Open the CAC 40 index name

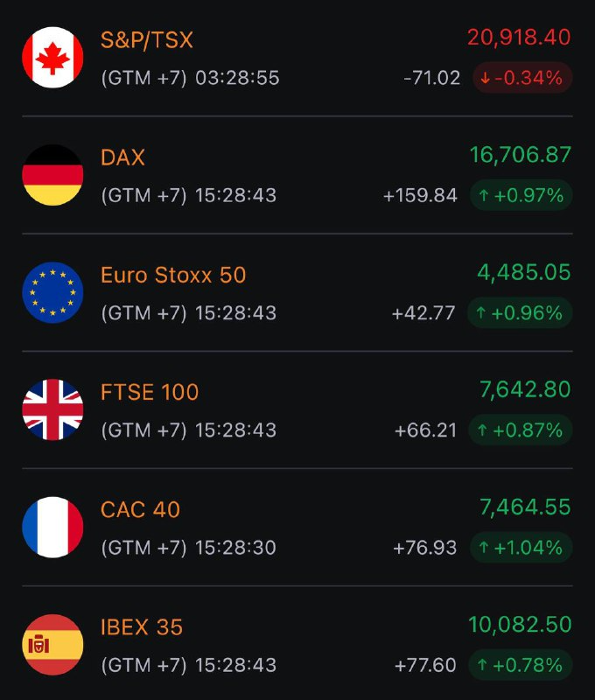pyautogui.click(x=140, y=510)
